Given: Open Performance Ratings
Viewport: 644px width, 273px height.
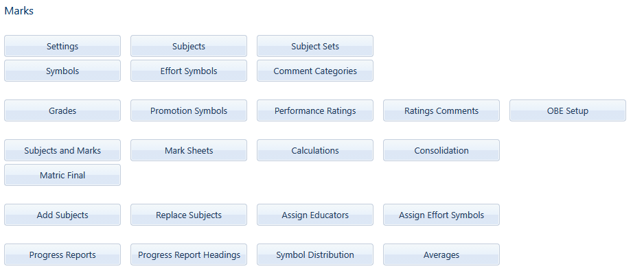Looking at the screenshot, I should click(x=315, y=110).
